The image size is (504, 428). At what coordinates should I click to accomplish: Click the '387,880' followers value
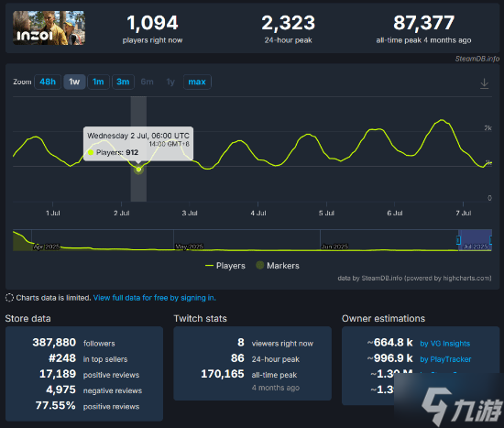point(54,343)
